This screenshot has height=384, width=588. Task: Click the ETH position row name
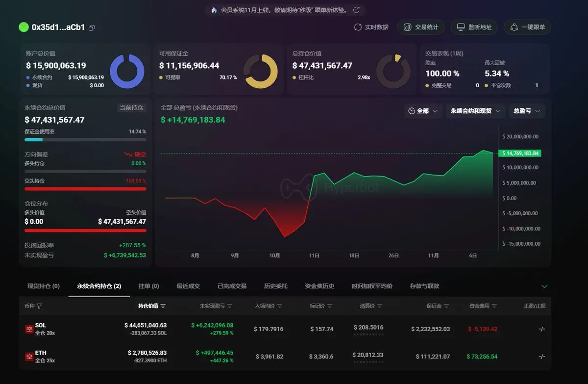(x=41, y=353)
